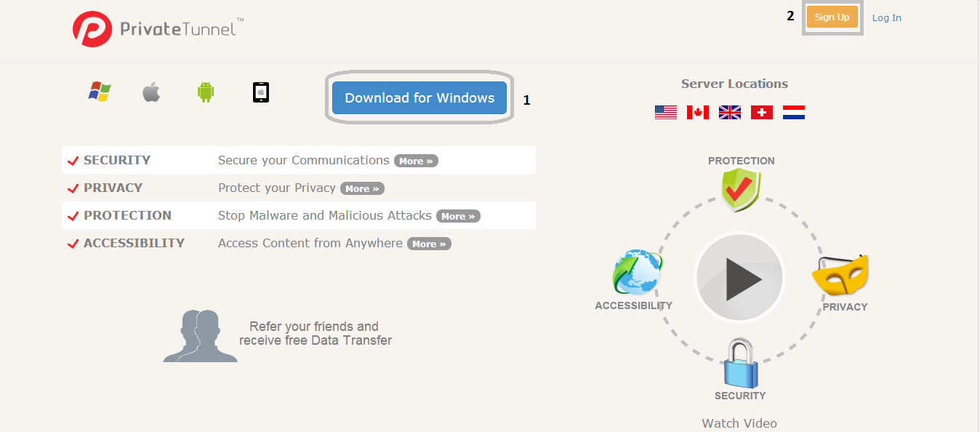Viewport: 980px width, 432px height.
Task: Click PRIVACY label under the mask
Action: pos(845,307)
